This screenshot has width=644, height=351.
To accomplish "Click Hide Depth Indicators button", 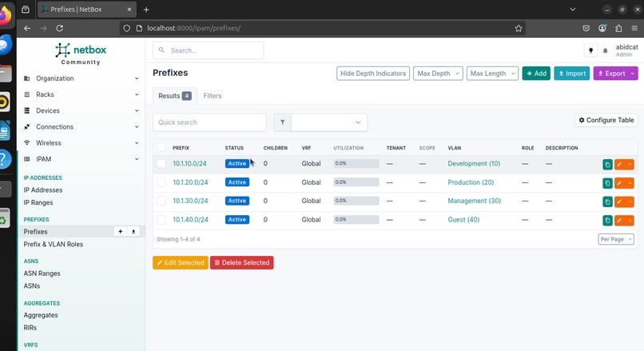I will (x=373, y=74).
